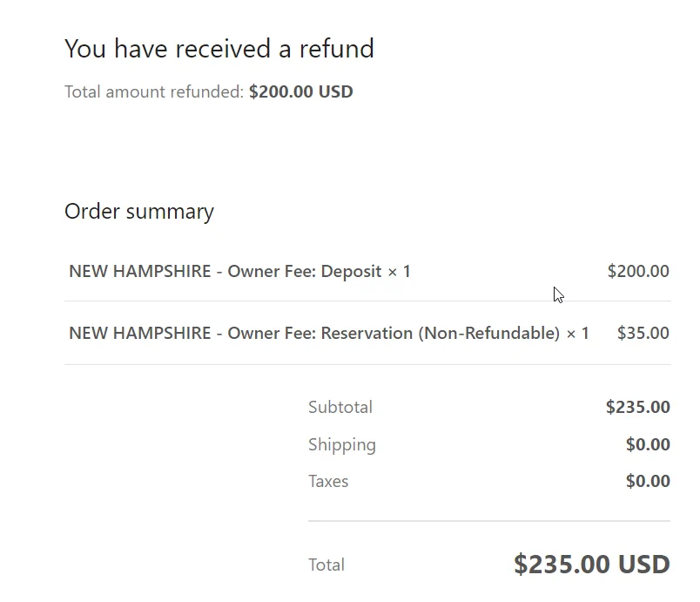Click the divider line below the Deposit row
The height and width of the screenshot is (602, 700).
(367, 301)
